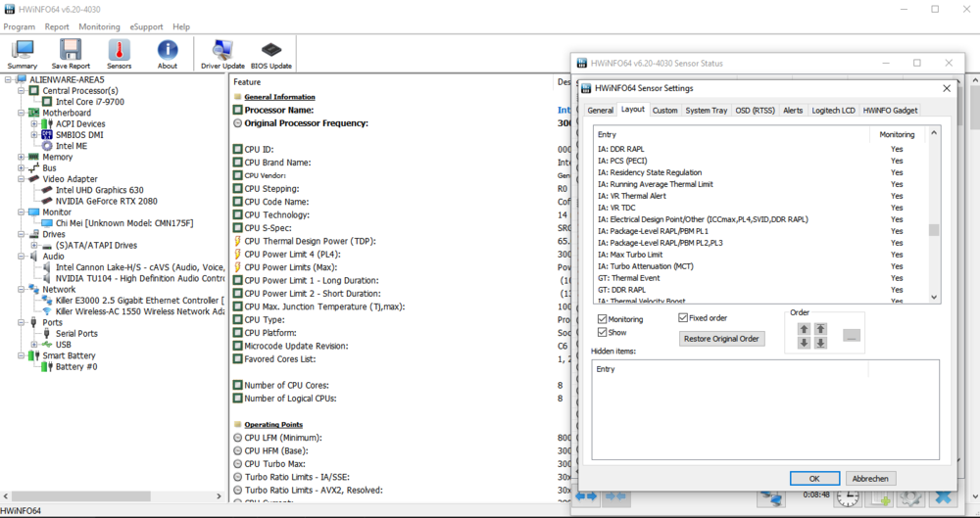Confirm settings with the OK button
Image resolution: width=980 pixels, height=518 pixels.
tap(814, 478)
